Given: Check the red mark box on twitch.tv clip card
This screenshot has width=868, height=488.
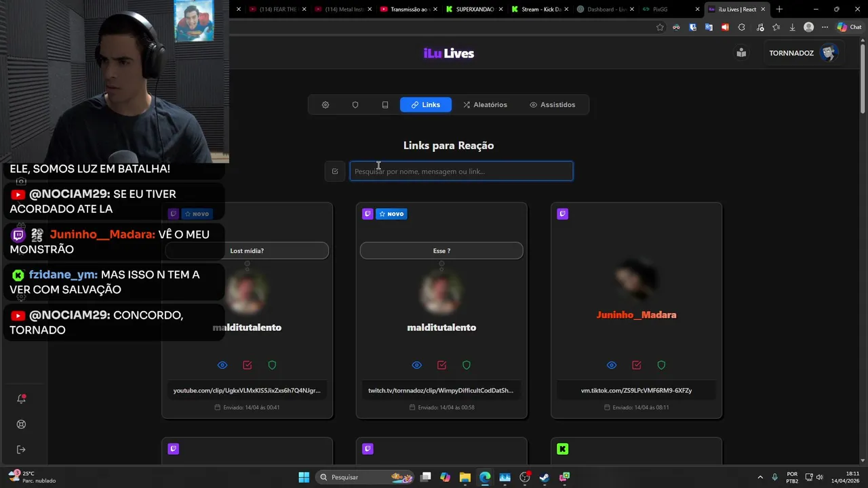Looking at the screenshot, I should pos(442,365).
